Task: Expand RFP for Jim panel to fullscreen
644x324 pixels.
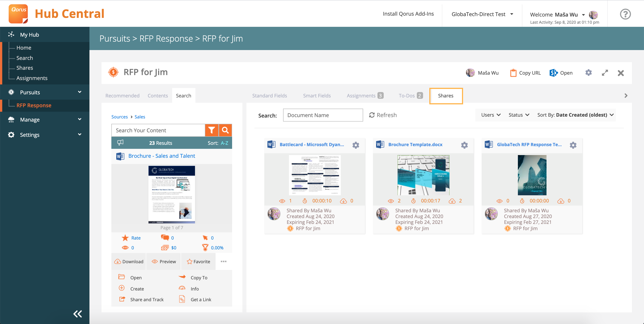Action: point(605,73)
